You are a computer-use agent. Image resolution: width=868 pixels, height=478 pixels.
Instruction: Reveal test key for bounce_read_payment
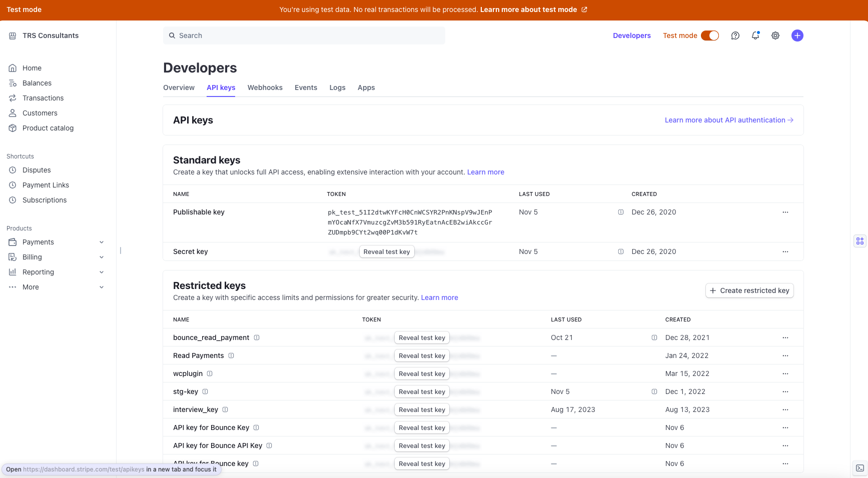point(422,337)
